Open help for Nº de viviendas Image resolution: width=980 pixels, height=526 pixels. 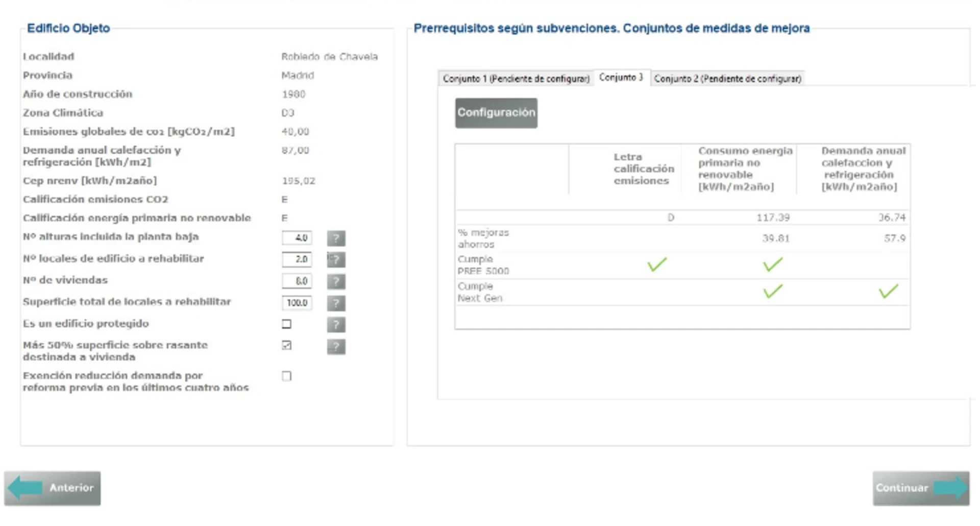coord(336,281)
